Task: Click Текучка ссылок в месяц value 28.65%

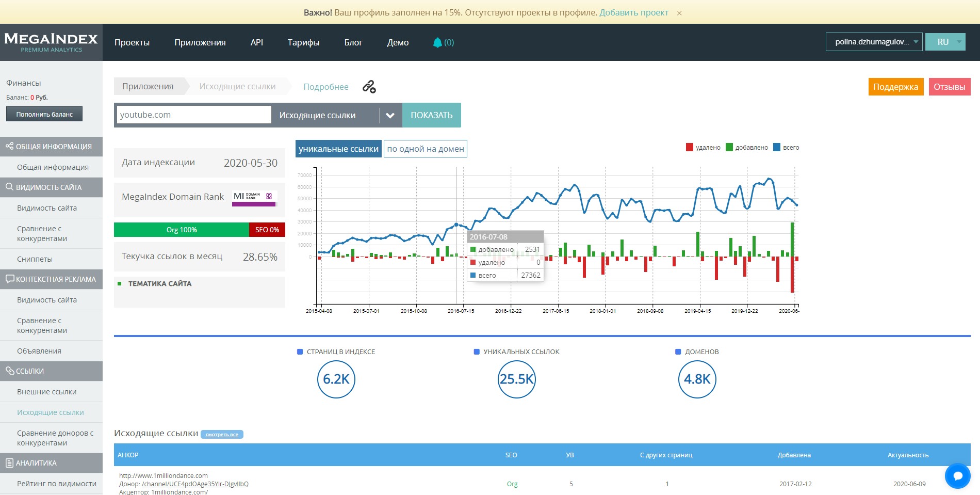Action: click(x=260, y=257)
